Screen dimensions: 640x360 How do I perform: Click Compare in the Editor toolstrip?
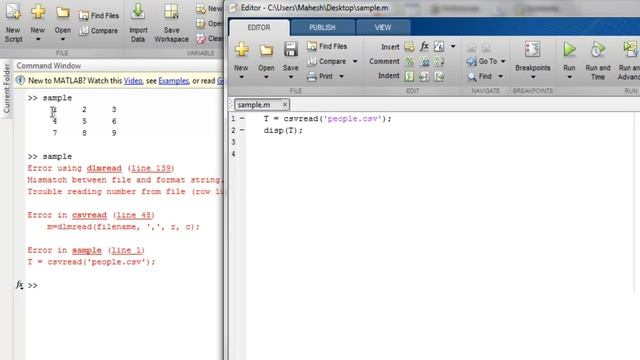click(327, 61)
